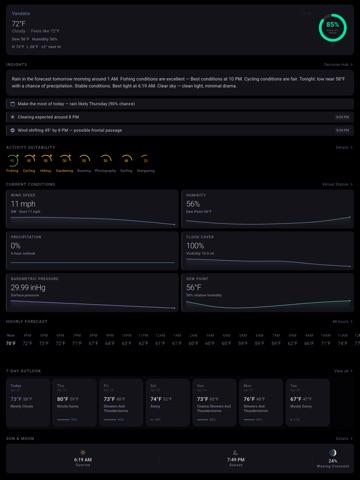
Task: Select the Running activity gauge
Action: [84, 163]
